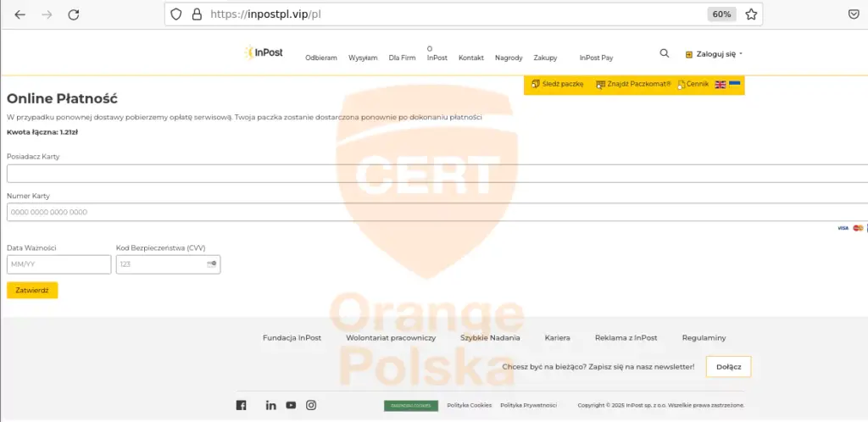
Task: Switch language using the UK flag
Action: (x=721, y=84)
